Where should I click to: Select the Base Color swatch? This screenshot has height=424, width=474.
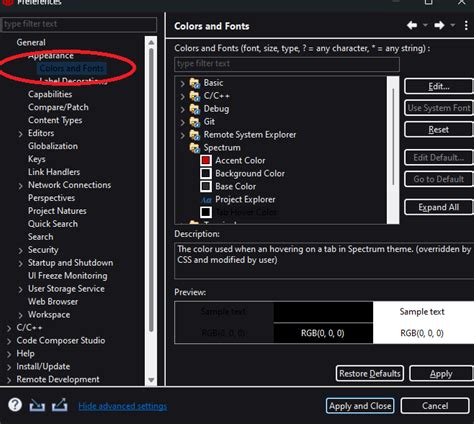point(206,186)
